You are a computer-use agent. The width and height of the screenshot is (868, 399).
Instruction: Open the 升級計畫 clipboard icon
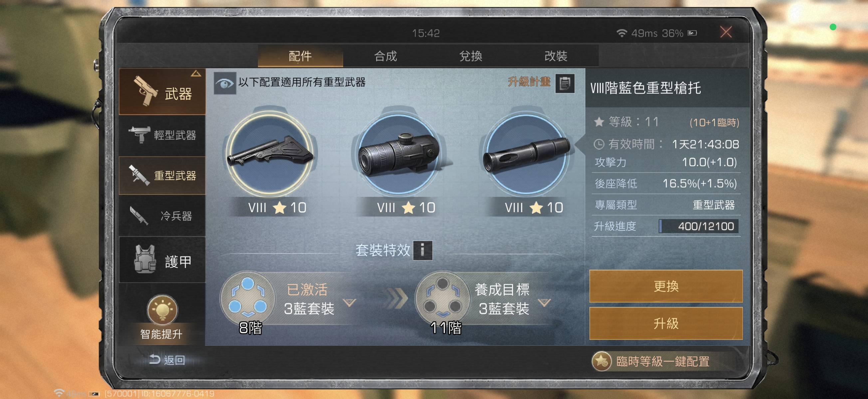tap(564, 83)
